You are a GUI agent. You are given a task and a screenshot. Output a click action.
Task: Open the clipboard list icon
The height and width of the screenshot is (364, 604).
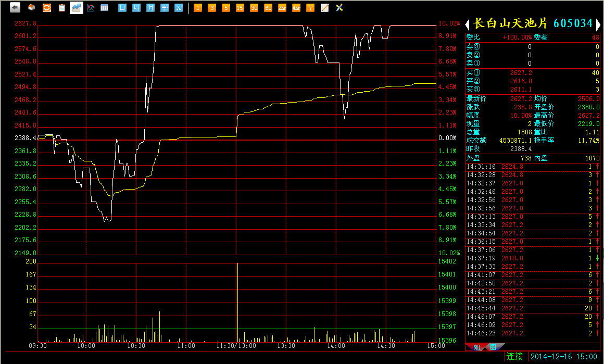(x=61, y=7)
